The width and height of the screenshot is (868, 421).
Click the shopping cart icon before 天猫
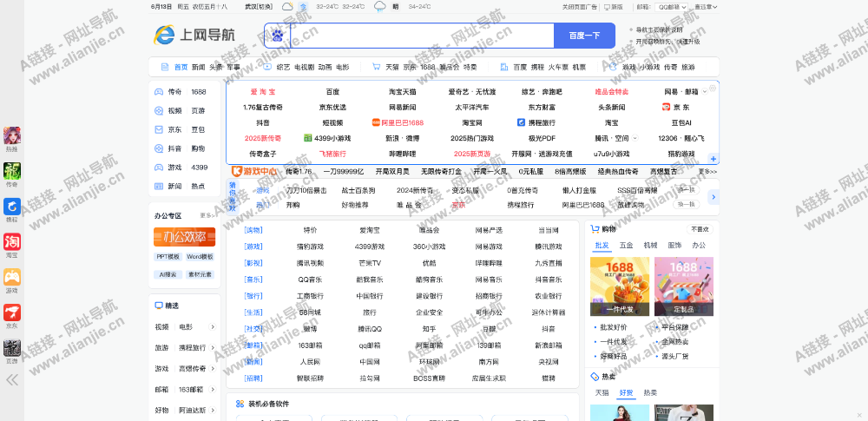pos(376,67)
